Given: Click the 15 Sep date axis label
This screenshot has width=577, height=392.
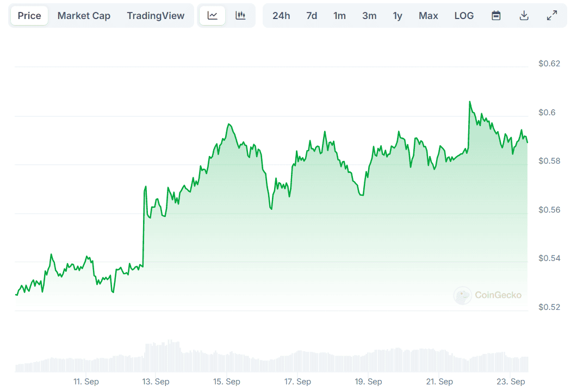Looking at the screenshot, I should click(x=226, y=382).
